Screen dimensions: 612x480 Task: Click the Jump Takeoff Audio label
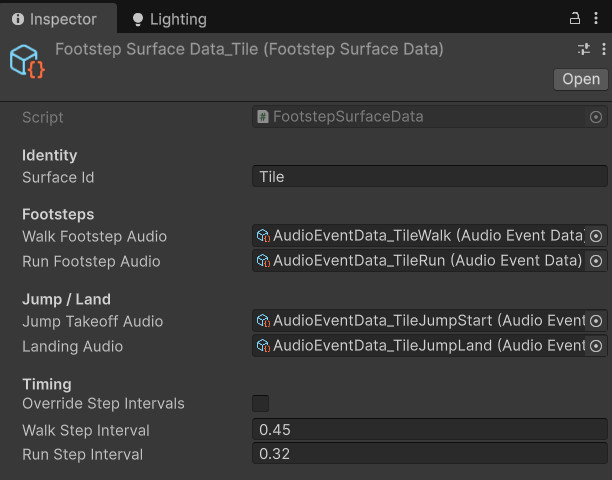(93, 322)
